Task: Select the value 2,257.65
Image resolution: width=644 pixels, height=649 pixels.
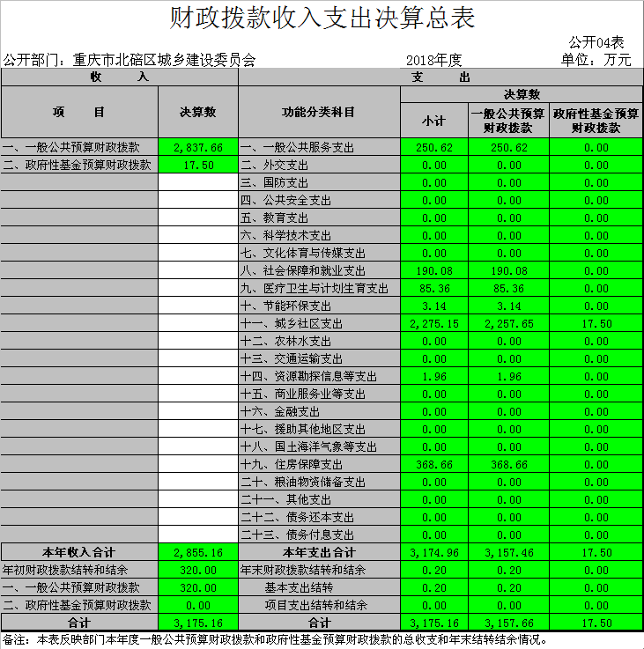Action: pos(508,323)
